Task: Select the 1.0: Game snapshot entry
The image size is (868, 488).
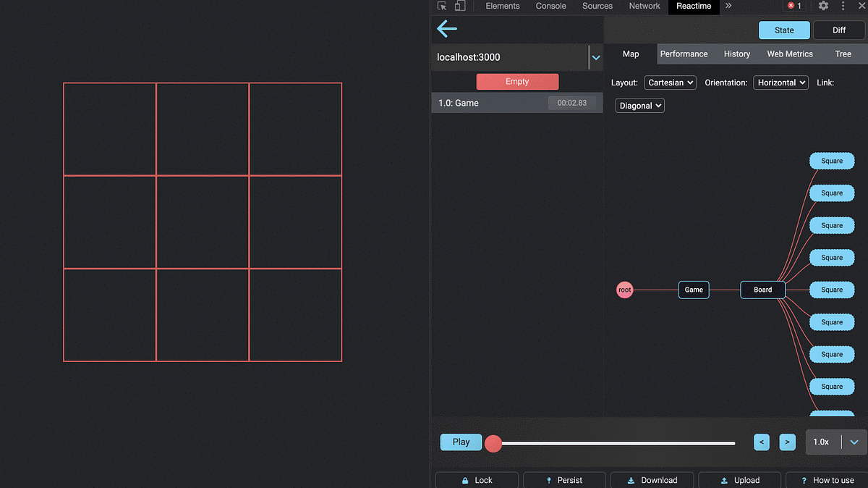Action: pos(506,103)
